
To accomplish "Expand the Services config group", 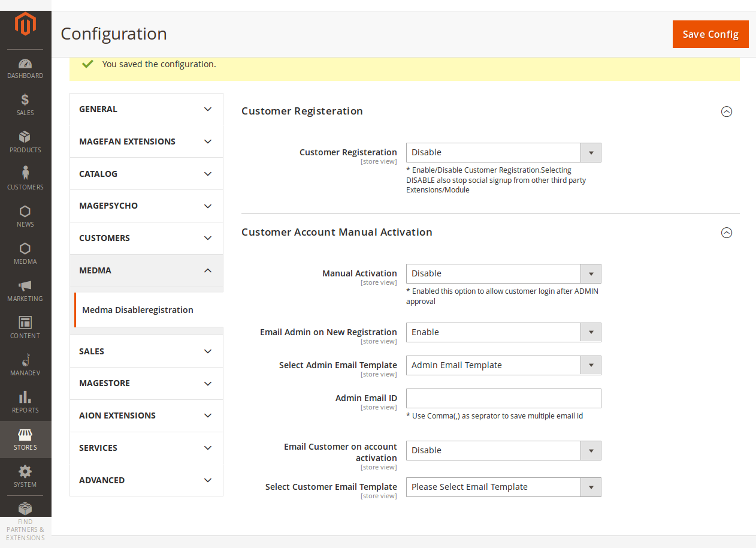I will click(146, 448).
